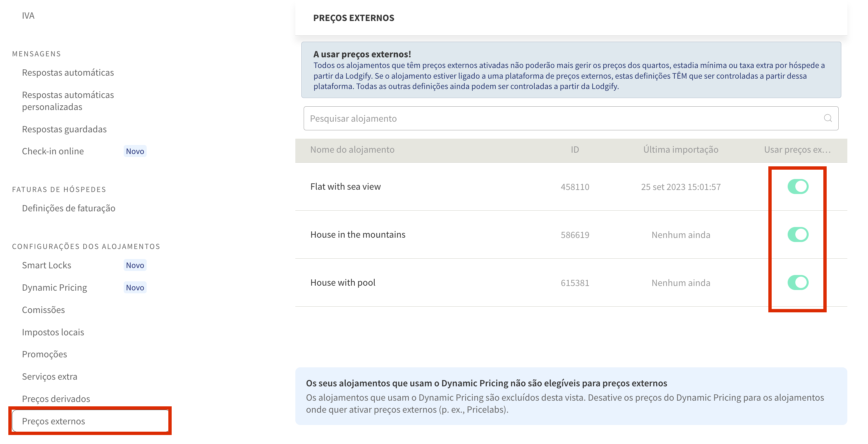Open Comissões settings
868x444 pixels.
coord(43,310)
